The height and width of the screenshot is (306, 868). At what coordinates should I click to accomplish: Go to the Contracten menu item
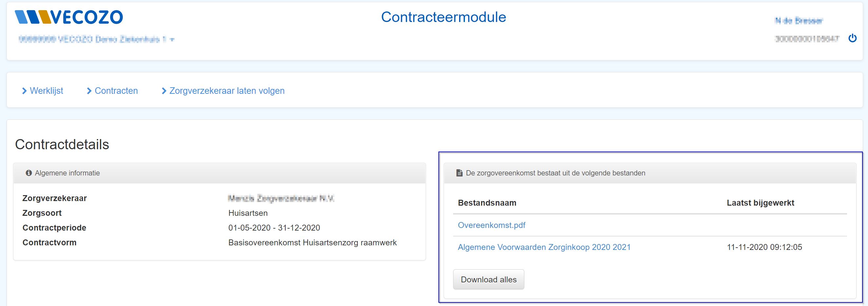coord(112,91)
